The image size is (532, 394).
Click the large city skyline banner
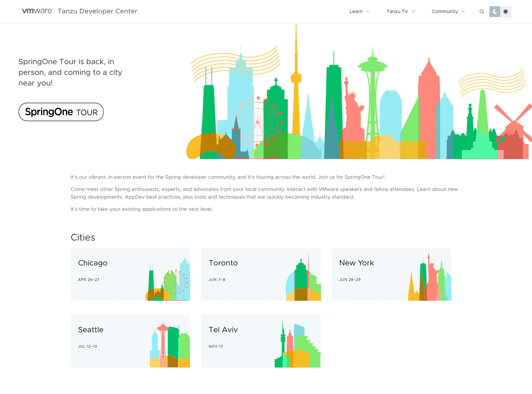pos(359,91)
